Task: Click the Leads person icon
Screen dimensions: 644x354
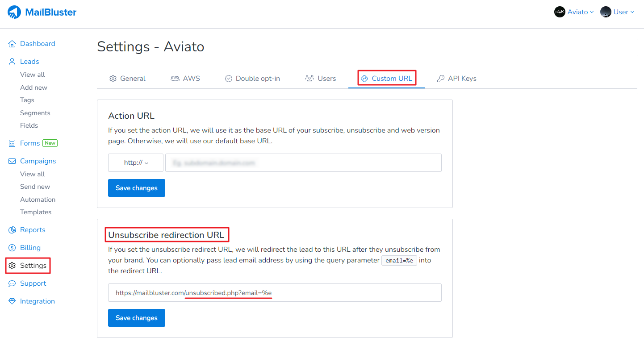Action: click(12, 62)
